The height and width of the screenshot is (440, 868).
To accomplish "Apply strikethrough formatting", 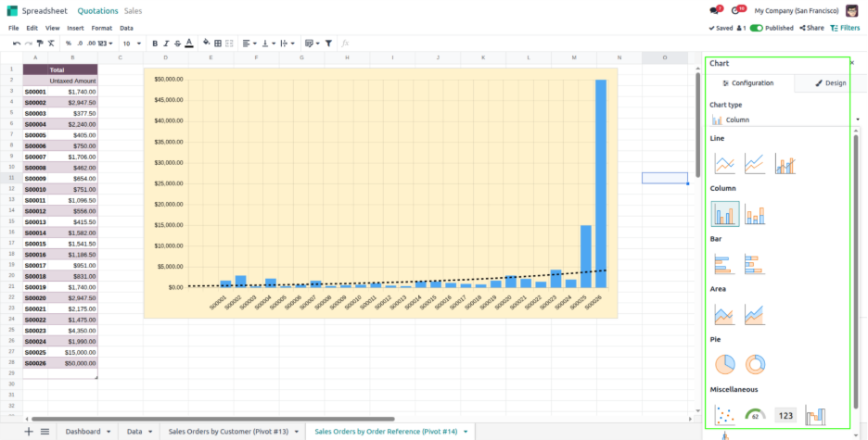I will click(178, 44).
